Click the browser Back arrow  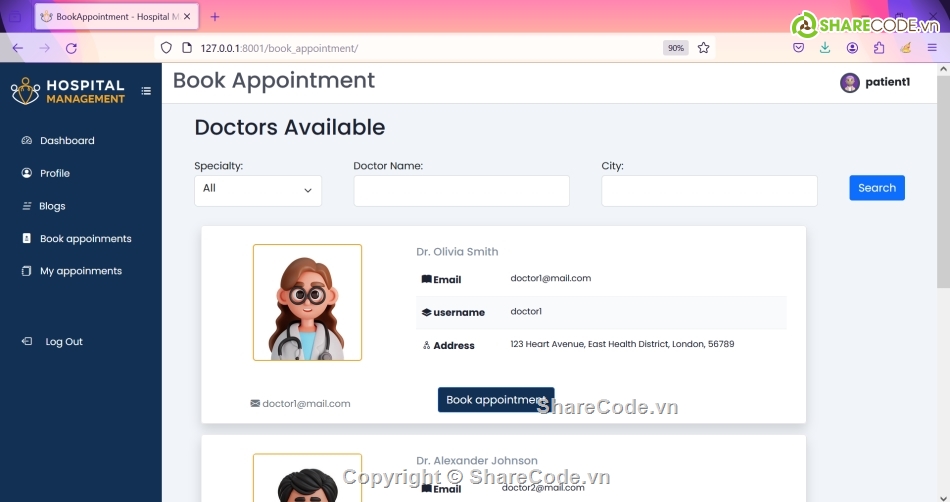[x=18, y=48]
